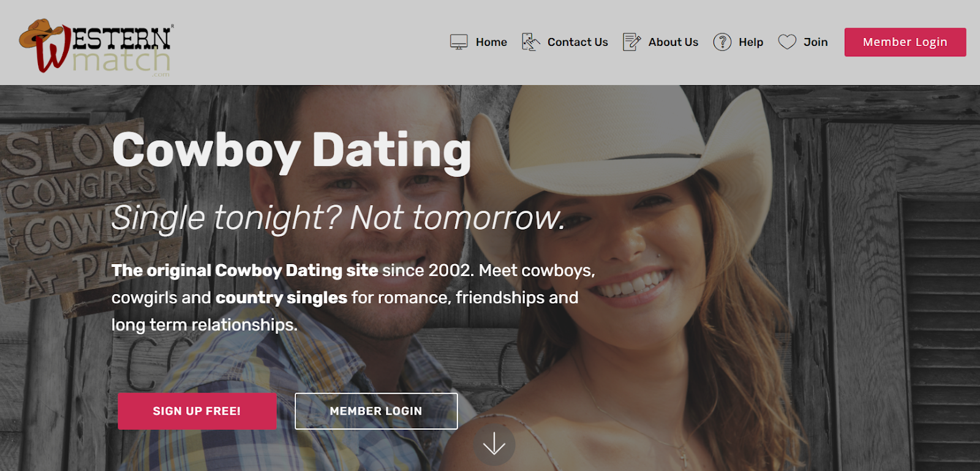Click the heart icon beside Join
Image resolution: width=980 pixels, height=471 pixels.
787,42
